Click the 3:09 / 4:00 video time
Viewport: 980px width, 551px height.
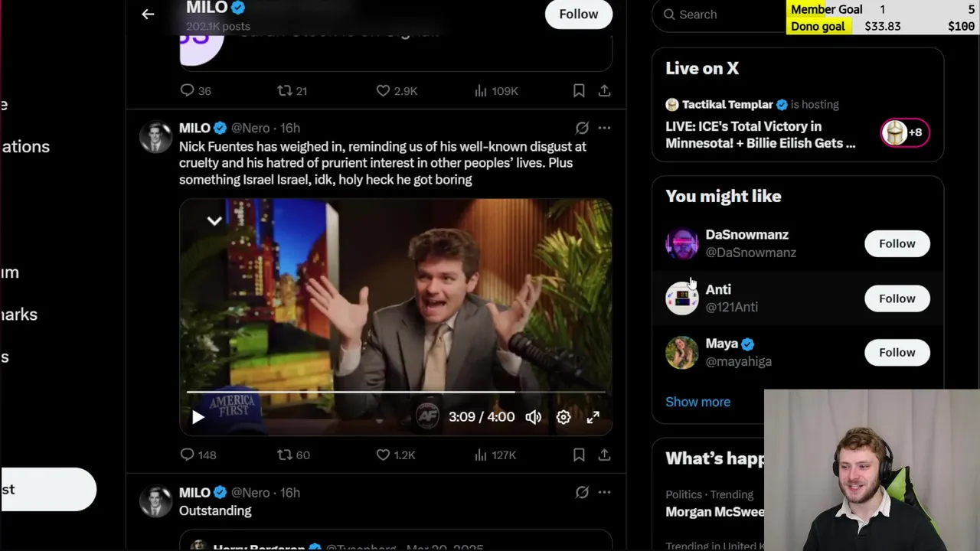click(482, 417)
